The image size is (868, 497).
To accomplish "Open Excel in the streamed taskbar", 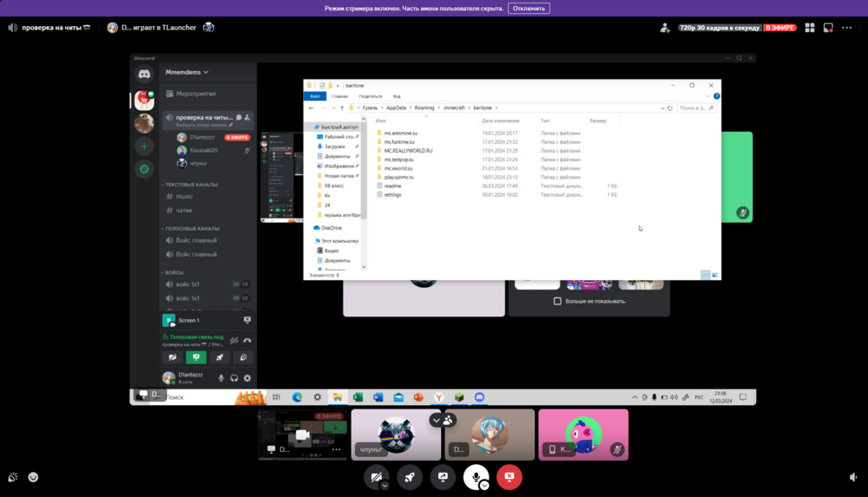I will coord(358,397).
